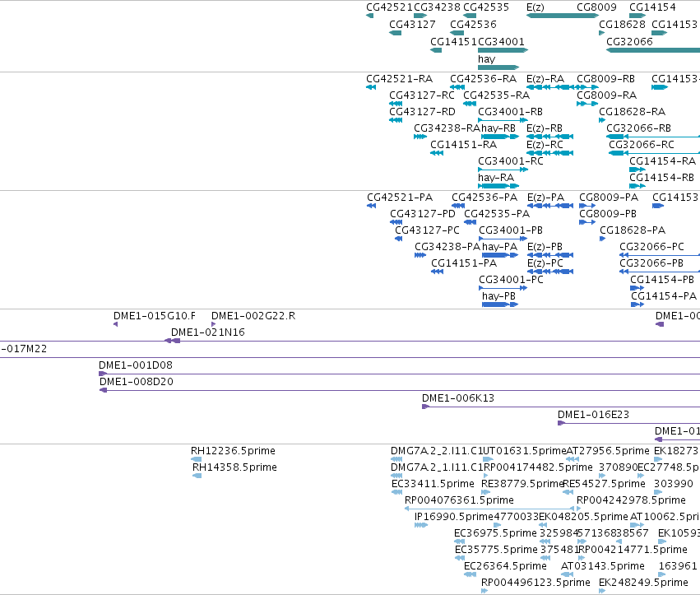Image resolution: width=700 pixels, height=595 pixels.
Task: Select the CG8009 gene label
Action: (x=596, y=7)
